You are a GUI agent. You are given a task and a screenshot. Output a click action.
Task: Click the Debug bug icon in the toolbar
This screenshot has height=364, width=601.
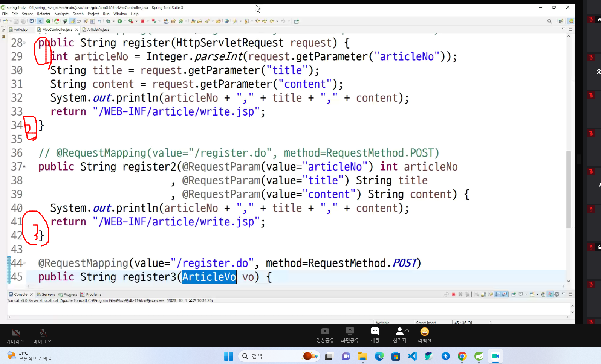(109, 21)
